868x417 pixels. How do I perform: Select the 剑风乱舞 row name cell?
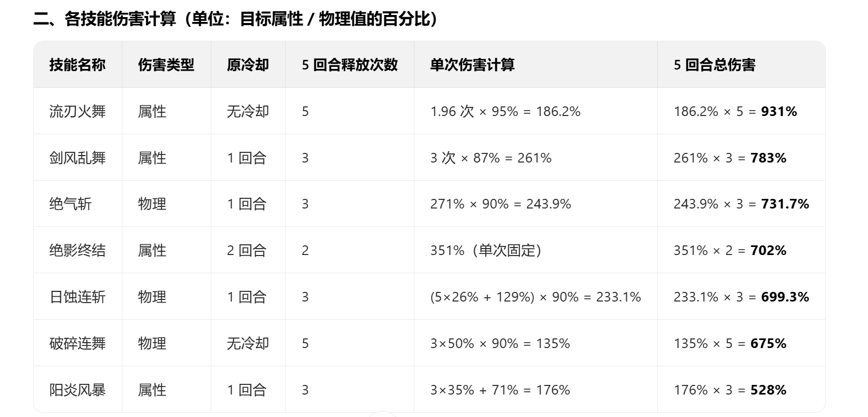click(x=78, y=158)
